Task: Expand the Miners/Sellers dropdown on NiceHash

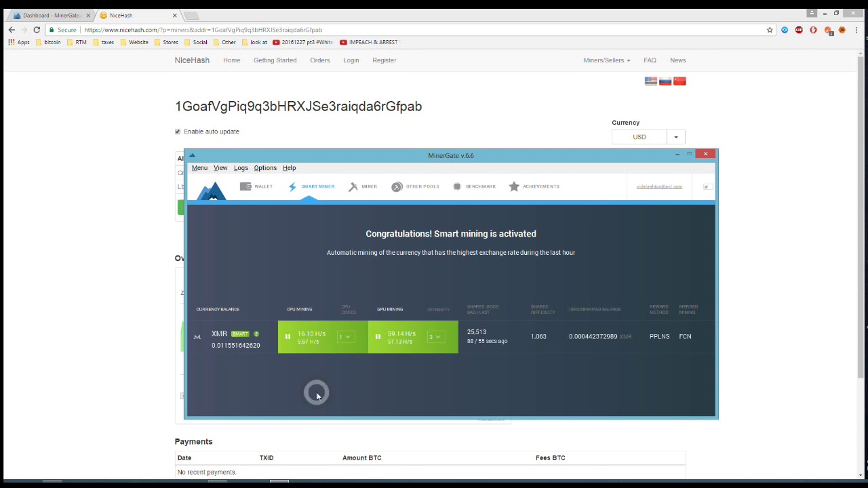Action: pyautogui.click(x=606, y=60)
